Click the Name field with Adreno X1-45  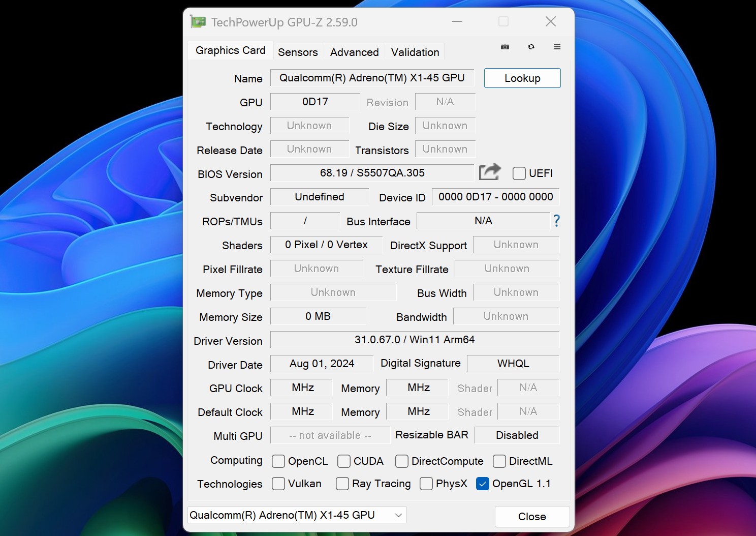[372, 78]
